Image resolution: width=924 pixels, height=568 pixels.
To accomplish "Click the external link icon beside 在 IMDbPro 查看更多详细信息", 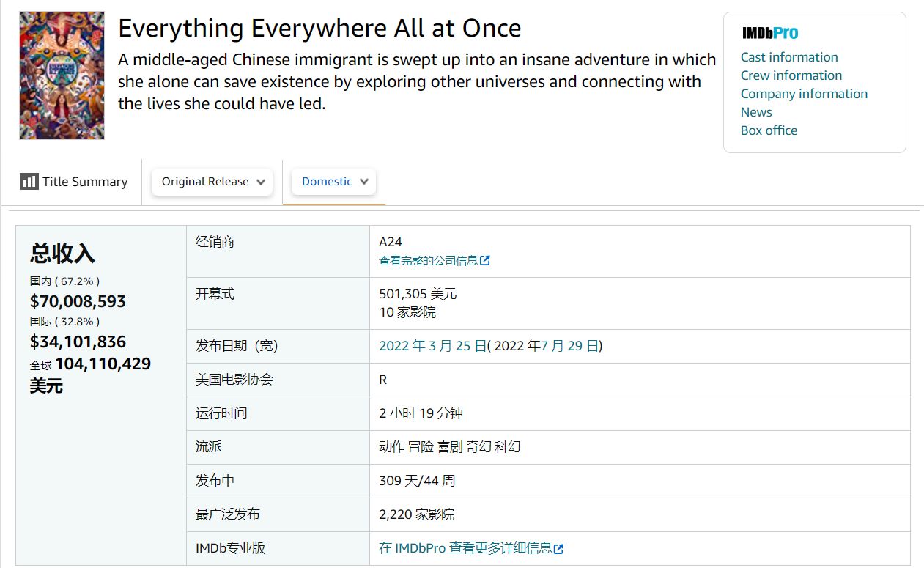I will [x=558, y=548].
